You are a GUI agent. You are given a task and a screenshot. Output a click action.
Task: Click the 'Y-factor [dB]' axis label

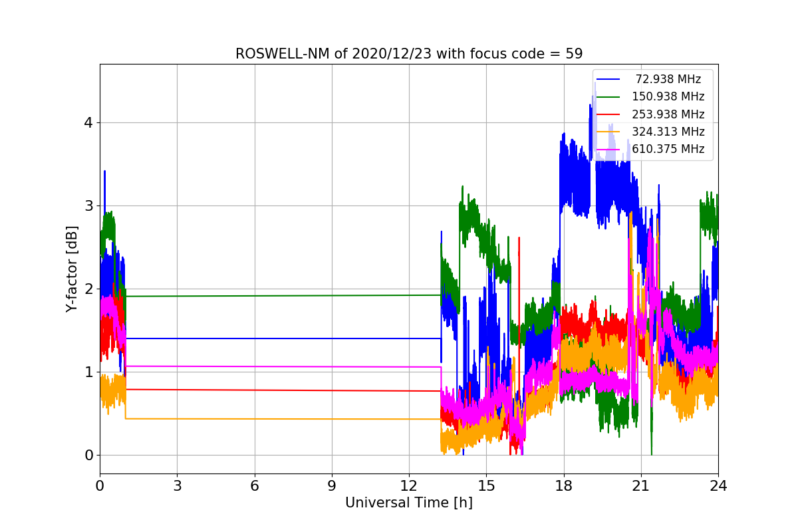[72, 269]
